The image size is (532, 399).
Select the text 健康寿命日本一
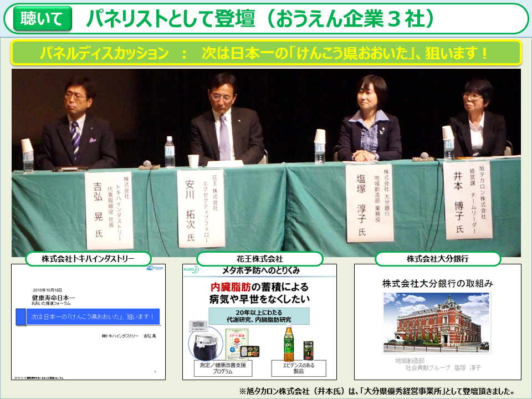click(53, 298)
